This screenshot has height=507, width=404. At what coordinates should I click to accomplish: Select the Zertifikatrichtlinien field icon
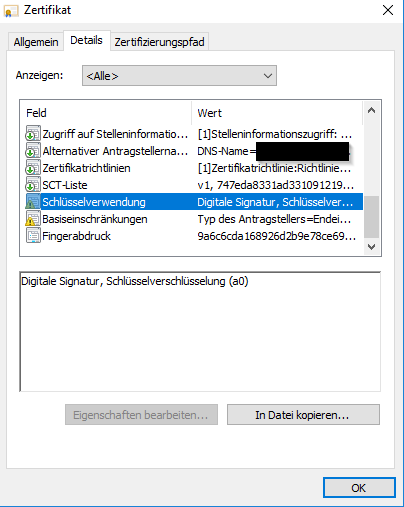click(33, 168)
